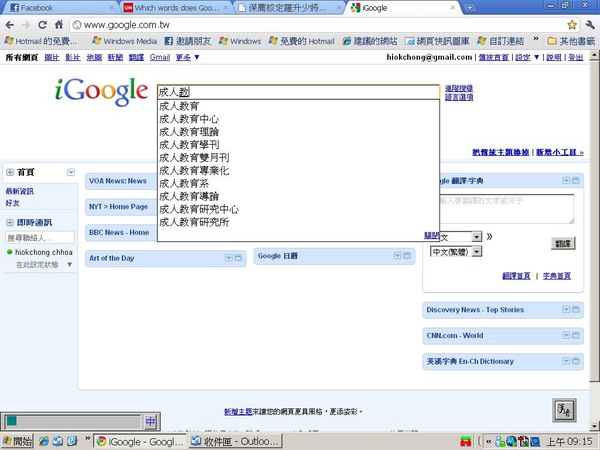Screen dimensions: 600x450
Task: Open the Chrome wrench settings menu
Action: pos(590,25)
